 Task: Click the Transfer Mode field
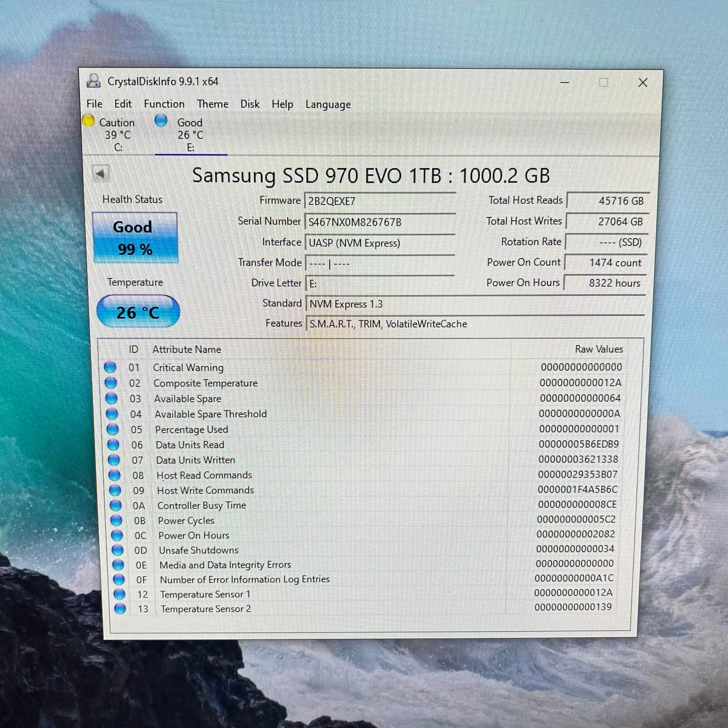point(380,263)
